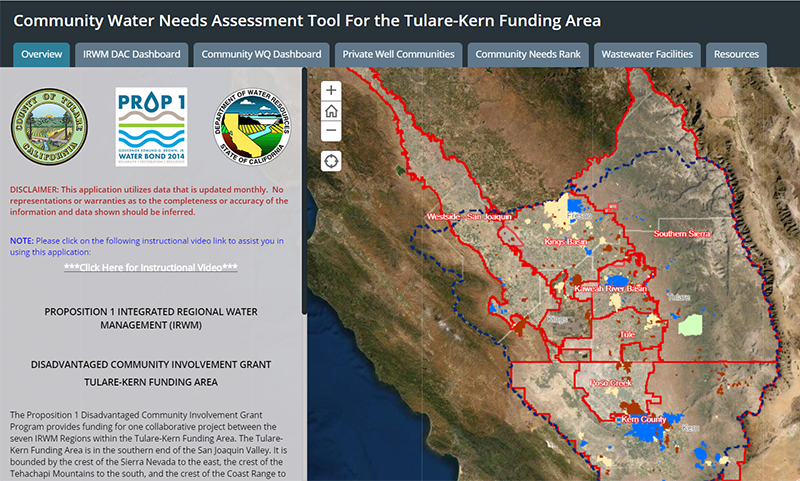Image resolution: width=800 pixels, height=481 pixels.
Task: Click the Tule region label on map
Action: click(x=627, y=335)
